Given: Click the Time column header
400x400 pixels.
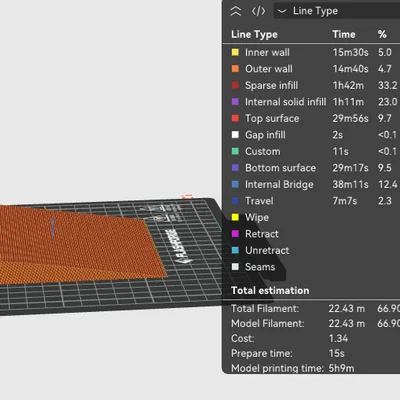Looking at the screenshot, I should click(x=344, y=34).
